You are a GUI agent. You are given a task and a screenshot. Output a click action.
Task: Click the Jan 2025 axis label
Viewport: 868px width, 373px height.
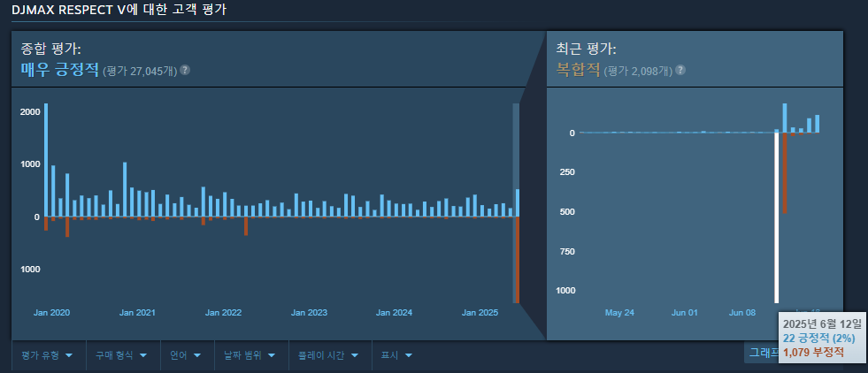[x=480, y=313]
